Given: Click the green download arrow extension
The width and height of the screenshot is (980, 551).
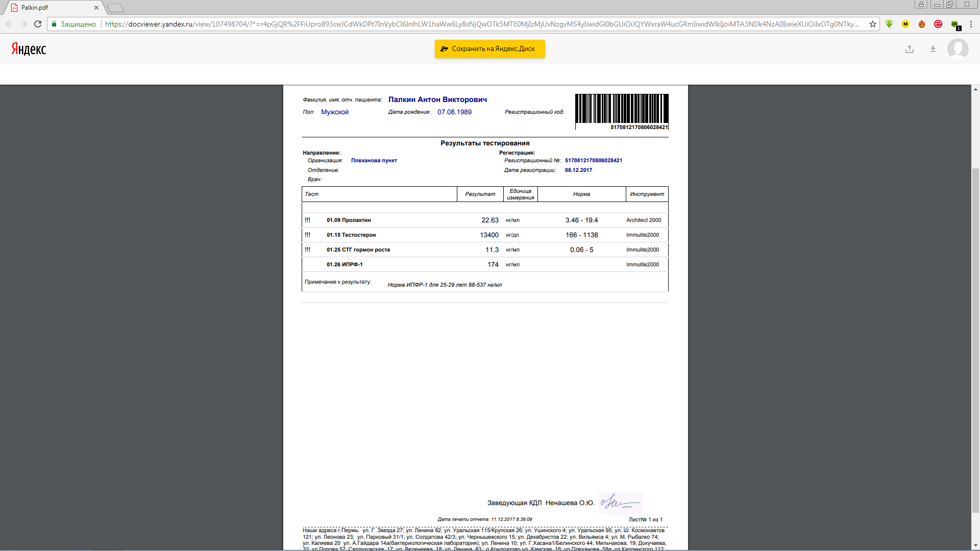Looking at the screenshot, I should pyautogui.click(x=889, y=24).
